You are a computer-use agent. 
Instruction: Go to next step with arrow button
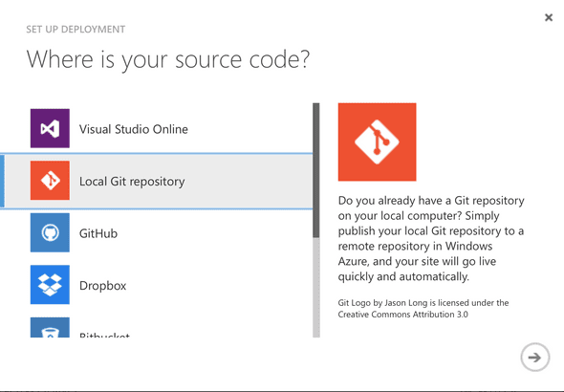pos(535,358)
